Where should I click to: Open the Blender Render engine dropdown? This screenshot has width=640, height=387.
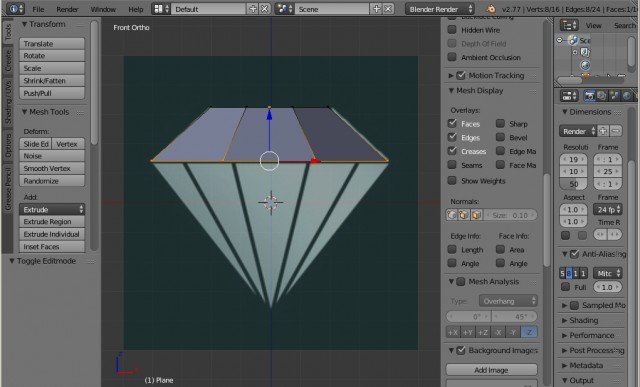(x=440, y=9)
